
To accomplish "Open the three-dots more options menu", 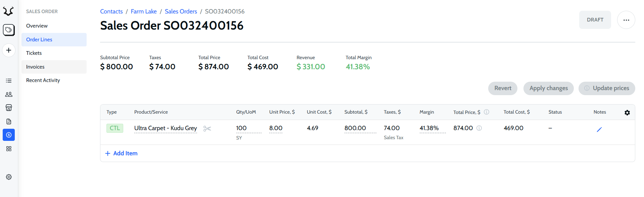I will coord(626,20).
